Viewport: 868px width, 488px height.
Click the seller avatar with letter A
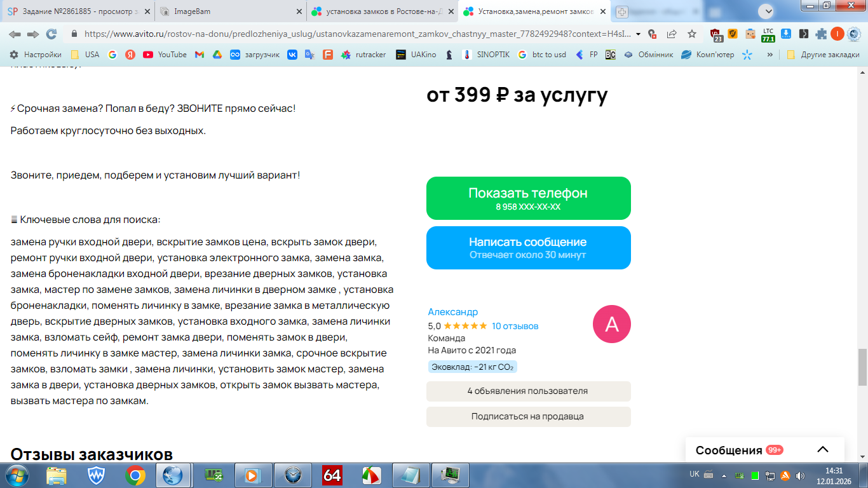(x=611, y=324)
